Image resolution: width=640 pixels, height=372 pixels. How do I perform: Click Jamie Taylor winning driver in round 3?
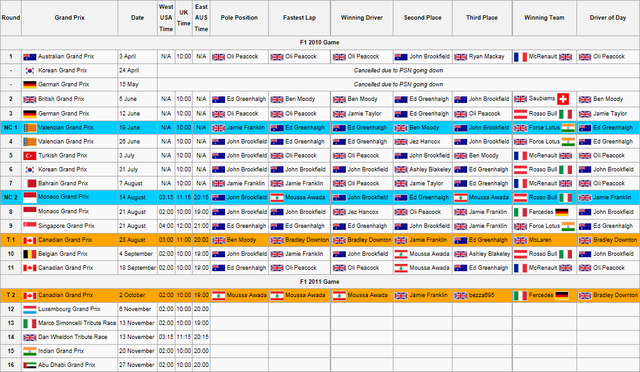coord(364,114)
